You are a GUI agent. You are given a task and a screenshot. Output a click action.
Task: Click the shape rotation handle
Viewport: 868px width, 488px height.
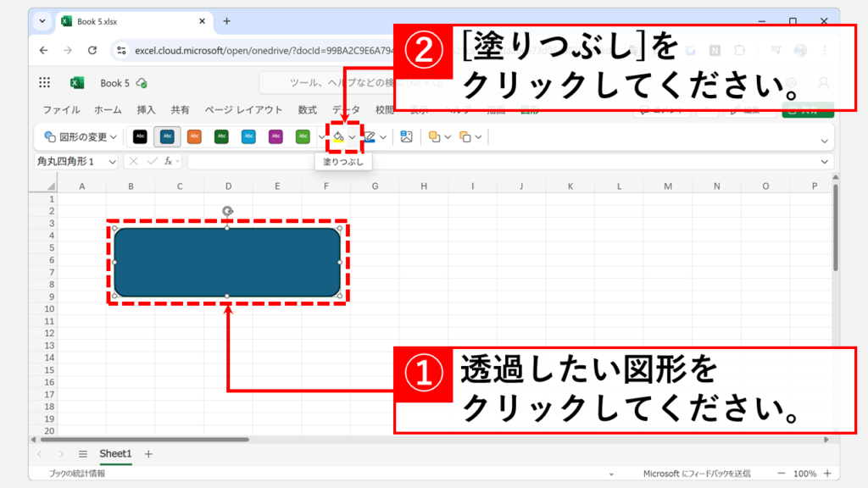(227, 211)
